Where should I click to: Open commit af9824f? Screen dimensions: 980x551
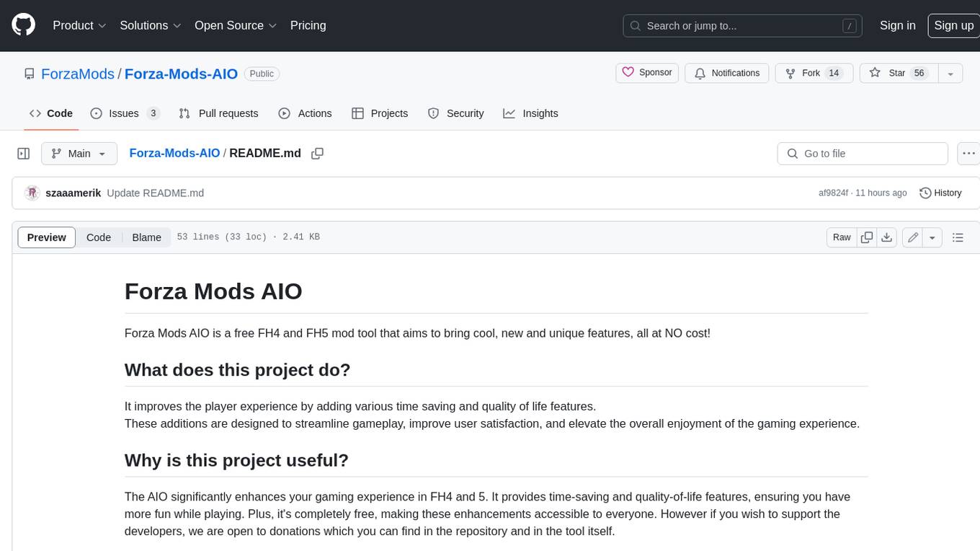click(x=833, y=193)
